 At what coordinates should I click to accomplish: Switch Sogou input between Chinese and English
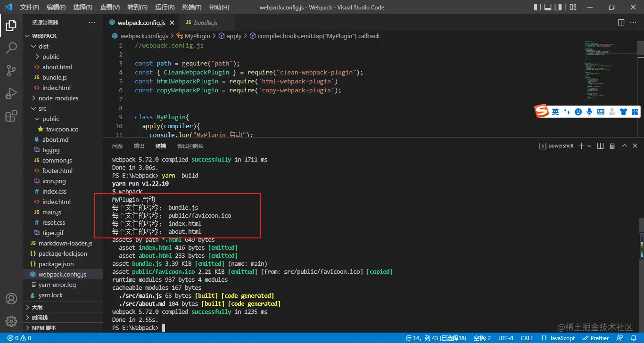(555, 112)
